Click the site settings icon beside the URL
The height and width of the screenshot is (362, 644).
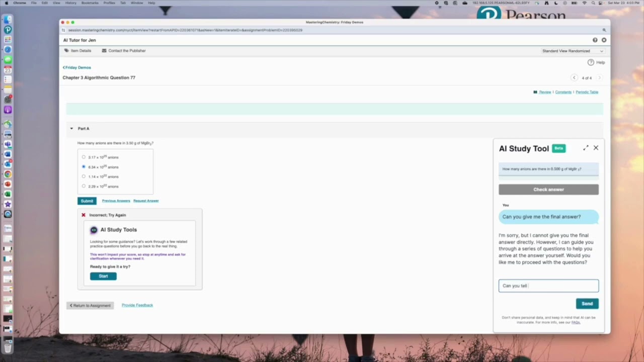[x=63, y=30]
